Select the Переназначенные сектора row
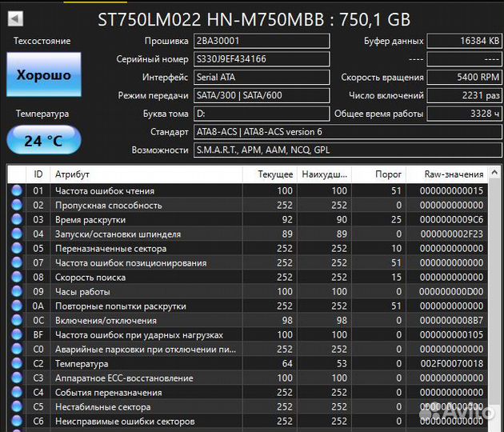This screenshot has height=432, width=504. [x=247, y=248]
